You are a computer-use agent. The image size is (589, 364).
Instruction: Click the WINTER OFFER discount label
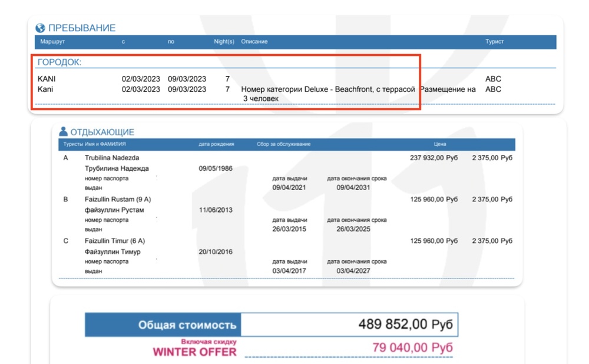tap(194, 352)
